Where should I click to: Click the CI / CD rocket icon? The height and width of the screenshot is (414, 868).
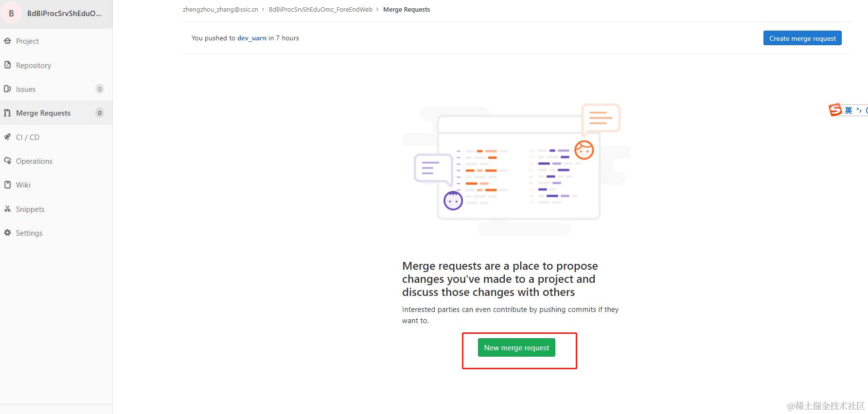[7, 137]
